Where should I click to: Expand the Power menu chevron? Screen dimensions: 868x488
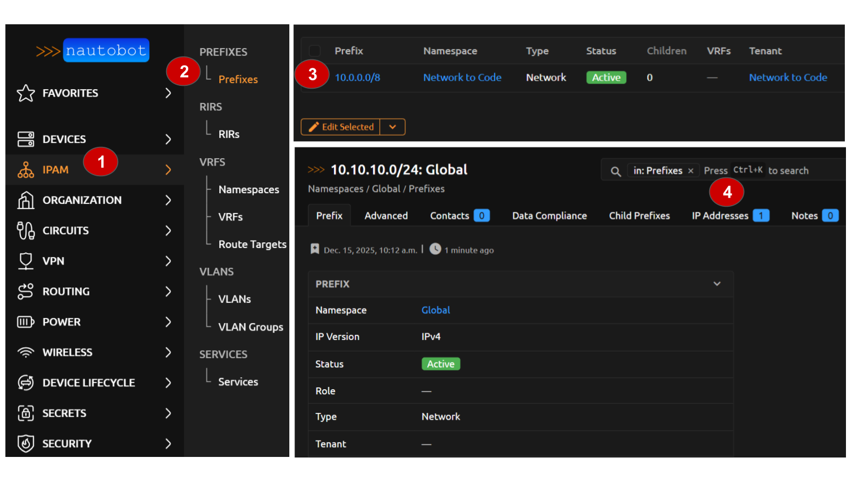(168, 322)
